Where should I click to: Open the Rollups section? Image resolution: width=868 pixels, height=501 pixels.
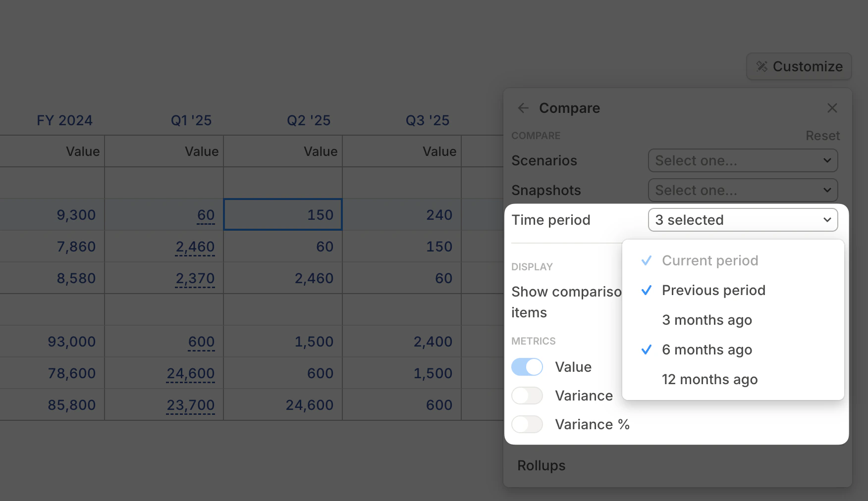click(x=541, y=465)
